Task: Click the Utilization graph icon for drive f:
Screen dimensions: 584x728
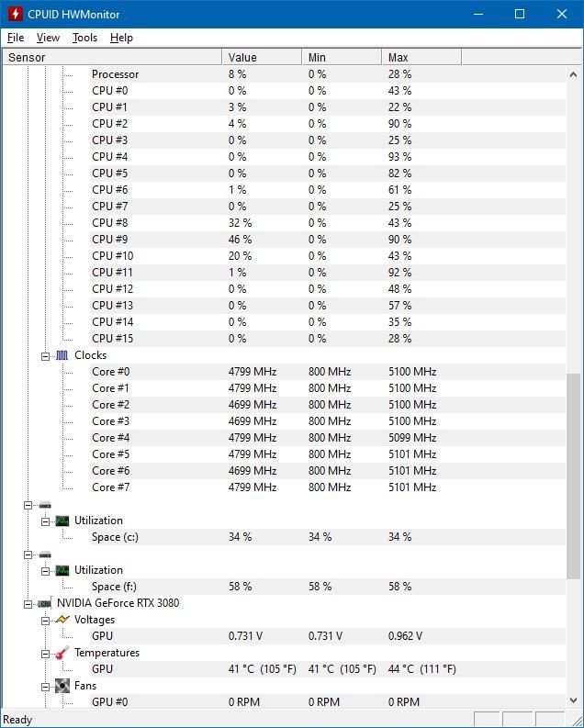Action: [x=62, y=570]
